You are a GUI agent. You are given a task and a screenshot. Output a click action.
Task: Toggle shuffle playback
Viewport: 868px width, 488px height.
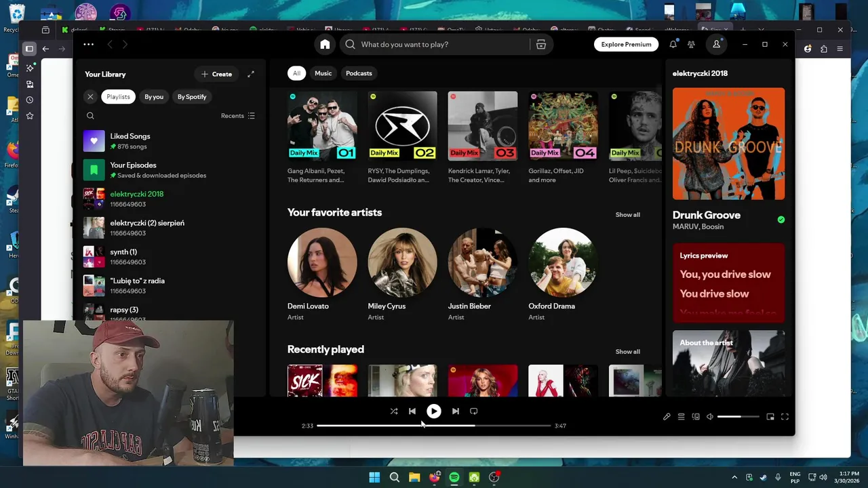coord(394,411)
